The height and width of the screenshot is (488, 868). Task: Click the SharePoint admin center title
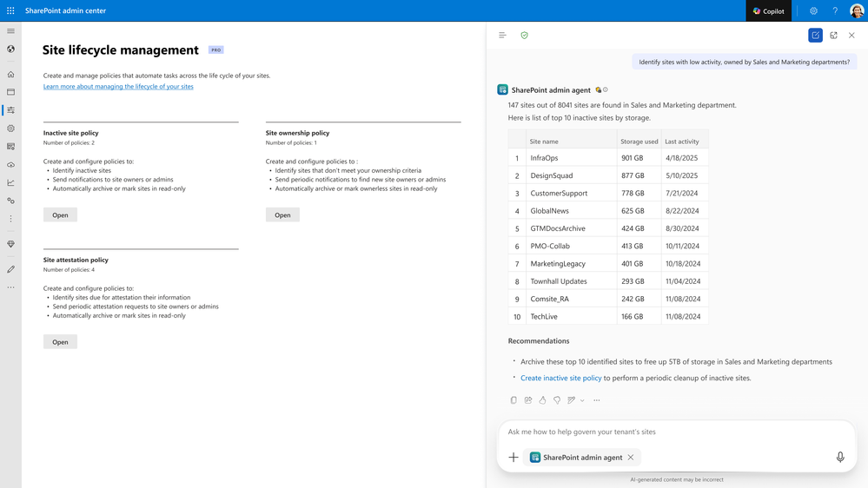(x=65, y=10)
